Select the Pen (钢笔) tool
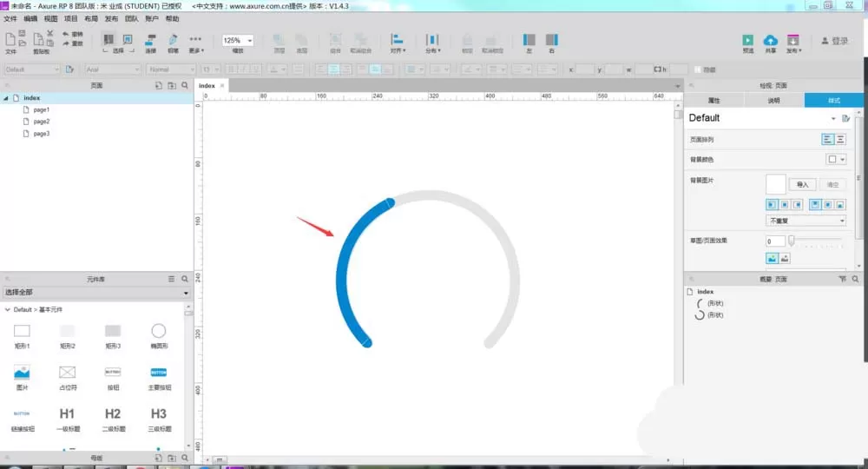Screen dimensions: 868x469 173,40
